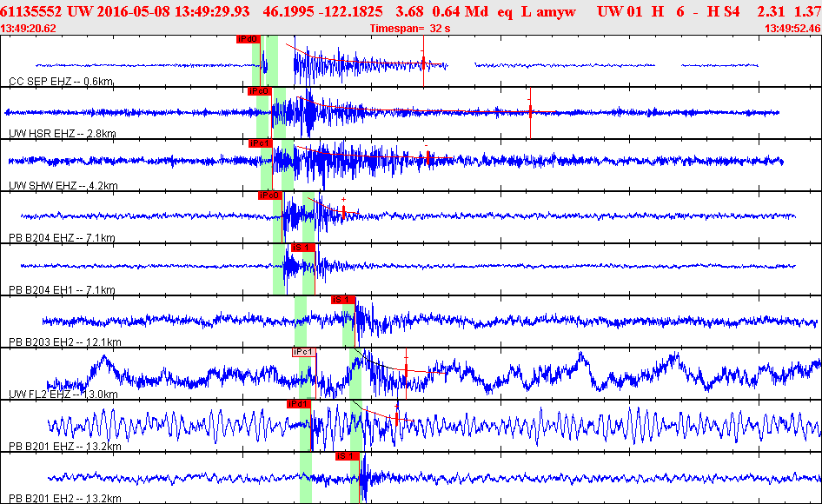The image size is (822, 504).
Task: Select the UW SHW EHZ channel label
Action: tap(63, 186)
